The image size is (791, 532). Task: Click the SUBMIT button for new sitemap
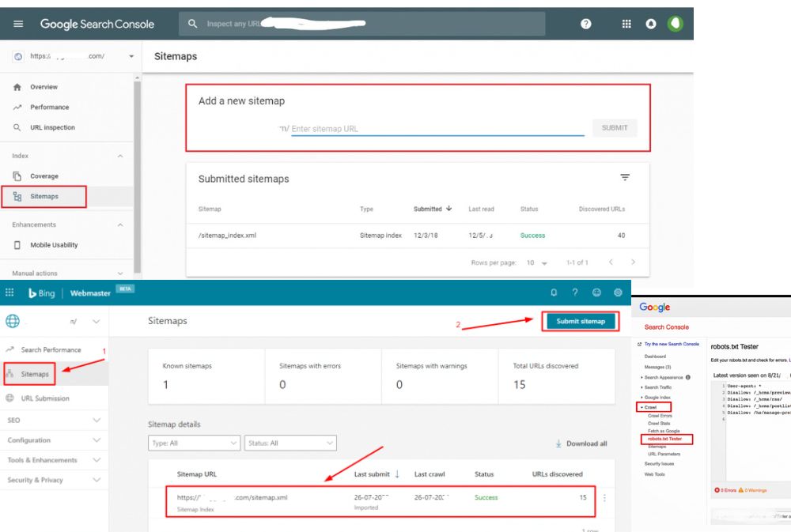click(615, 128)
